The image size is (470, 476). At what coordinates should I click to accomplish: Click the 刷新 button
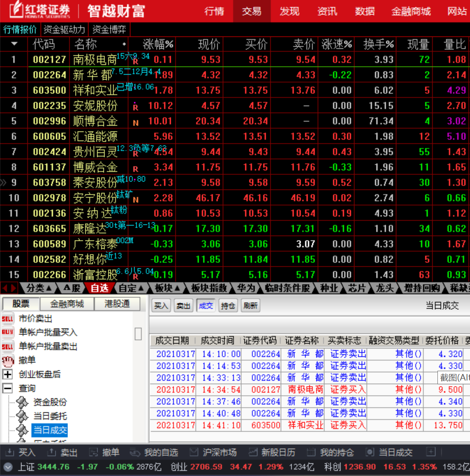pyautogui.click(x=250, y=306)
